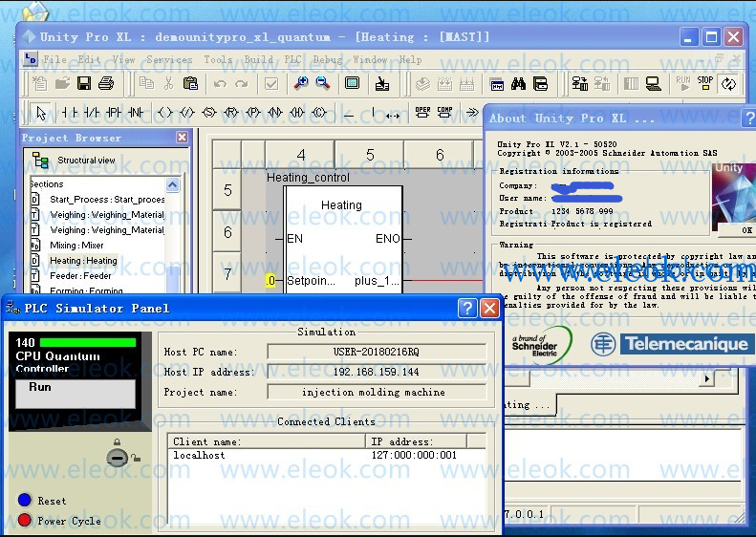Image resolution: width=756 pixels, height=537 pixels.
Task: Click the Host PC name field
Action: (377, 352)
